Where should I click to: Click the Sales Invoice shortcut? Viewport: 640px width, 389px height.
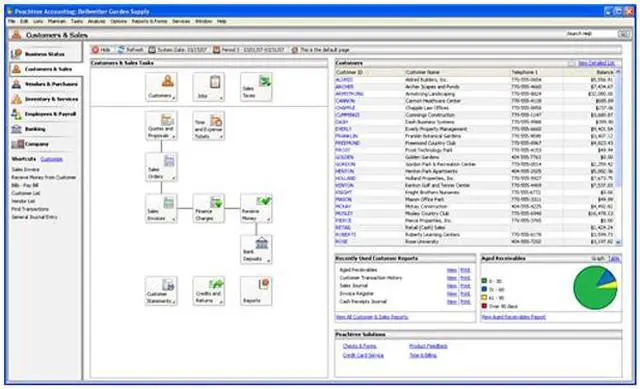click(25, 169)
